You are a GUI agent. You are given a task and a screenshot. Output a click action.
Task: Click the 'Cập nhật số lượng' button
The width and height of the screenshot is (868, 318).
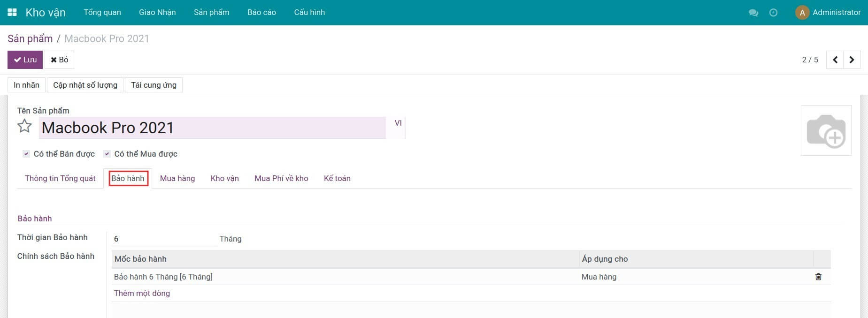coord(85,85)
